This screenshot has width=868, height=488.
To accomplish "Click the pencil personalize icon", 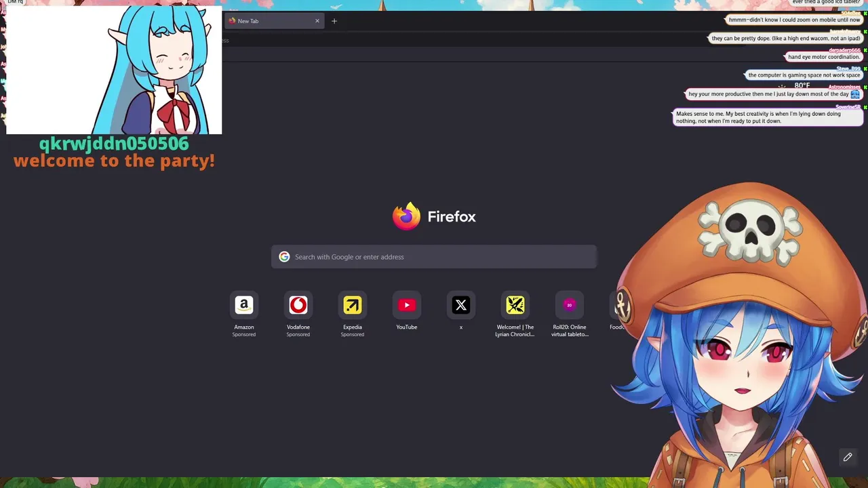I will tap(848, 457).
